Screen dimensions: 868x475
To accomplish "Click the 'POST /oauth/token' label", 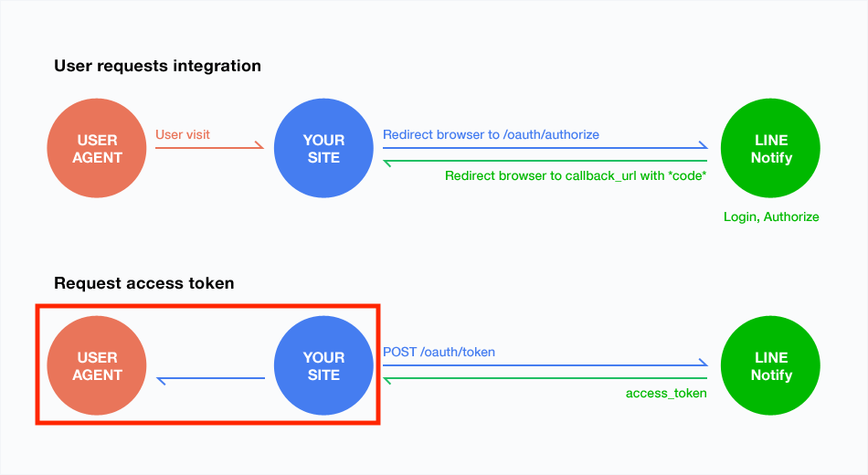I will coord(439,352).
